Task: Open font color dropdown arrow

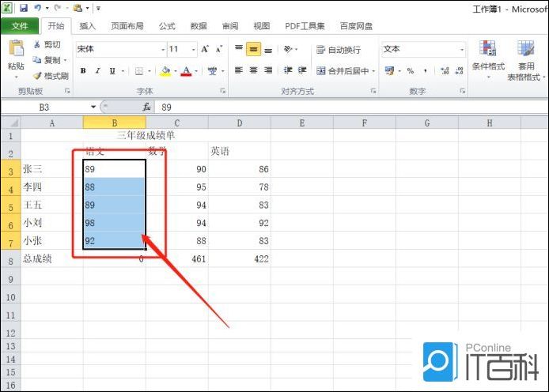Action: (196, 71)
